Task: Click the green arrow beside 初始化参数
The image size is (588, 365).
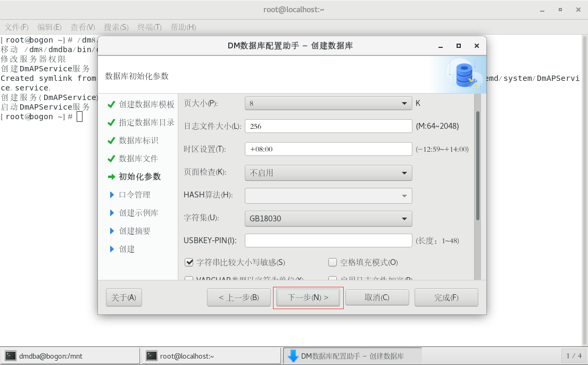Action: (x=111, y=177)
